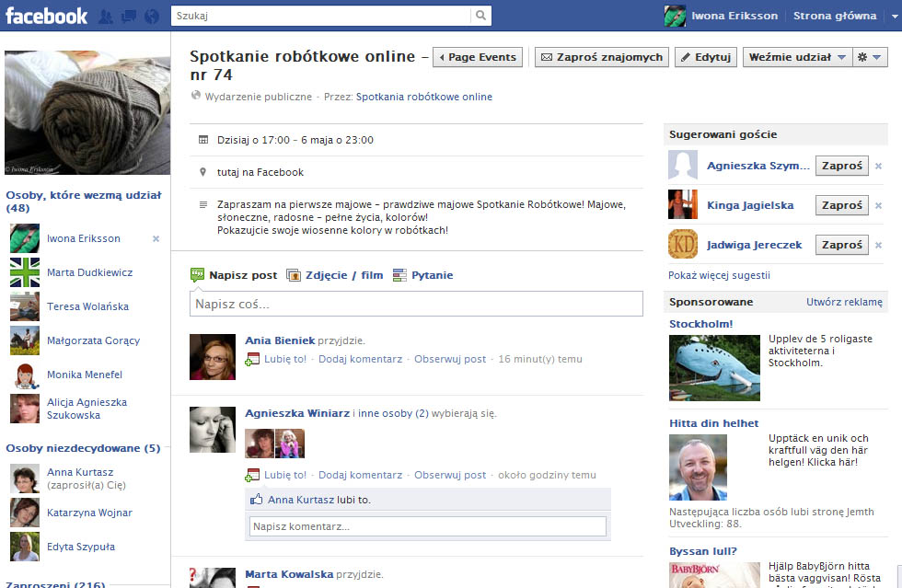Invite Agnieszka Szym... with Zaproś button
Screen dimensions: 902x588
pyautogui.click(x=842, y=166)
